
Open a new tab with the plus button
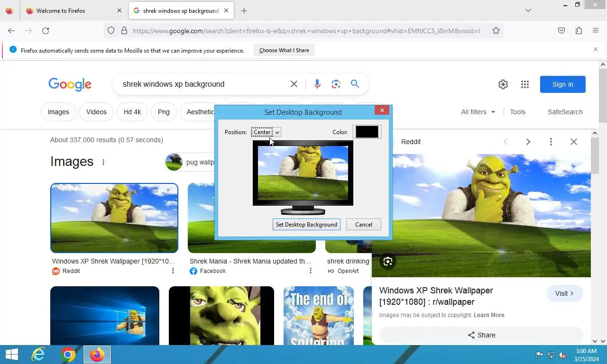tap(244, 10)
